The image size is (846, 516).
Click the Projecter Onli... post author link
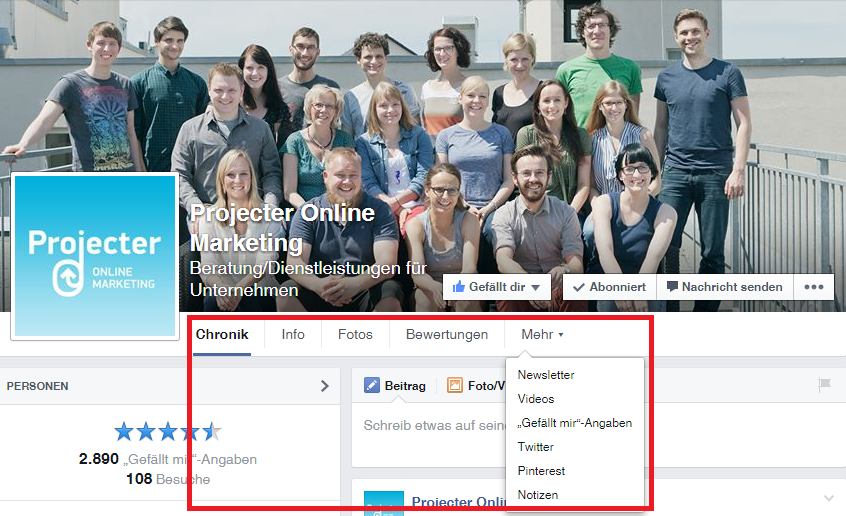click(x=459, y=501)
